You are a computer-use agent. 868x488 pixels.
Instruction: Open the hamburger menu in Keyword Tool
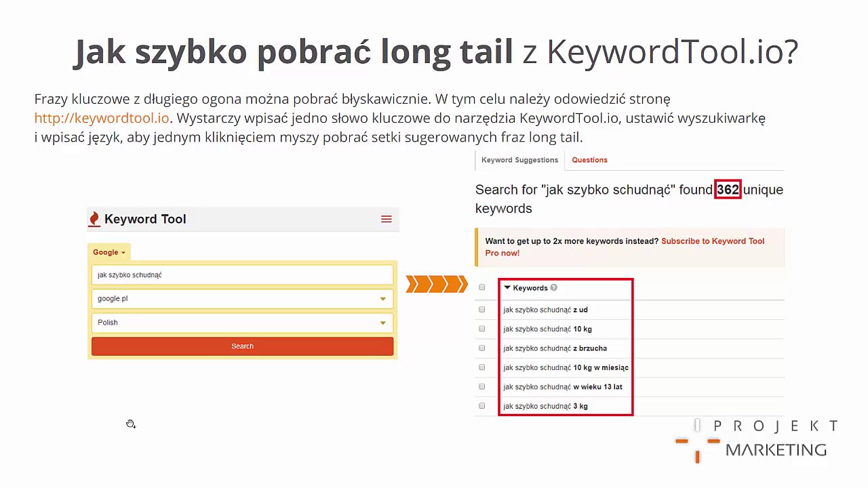pyautogui.click(x=387, y=219)
